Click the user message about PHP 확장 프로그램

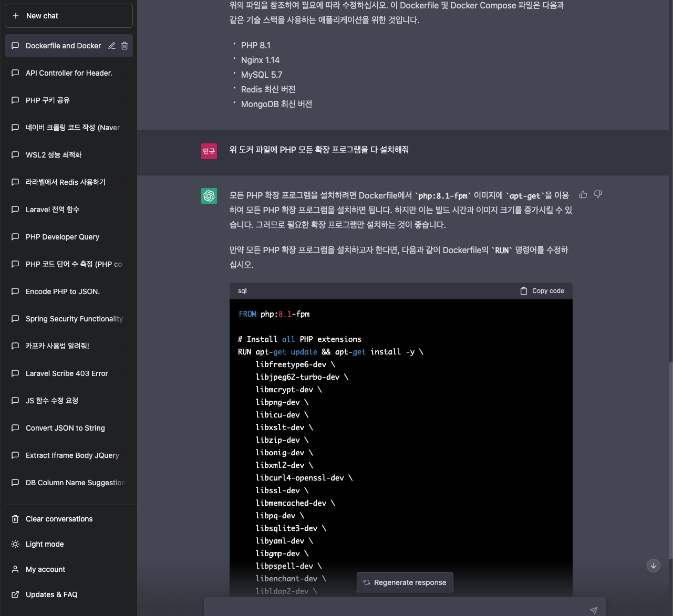319,150
